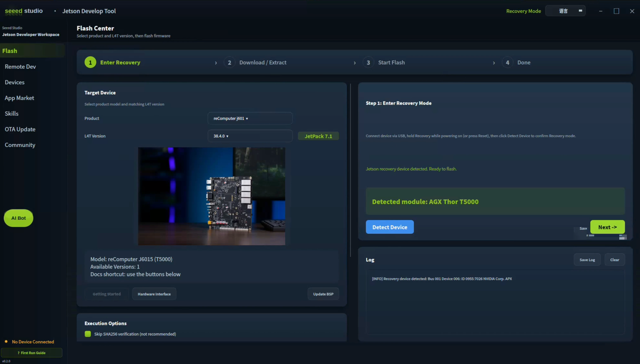This screenshot has width=640, height=364.
Task: Click the Getting Started button
Action: click(x=107, y=294)
